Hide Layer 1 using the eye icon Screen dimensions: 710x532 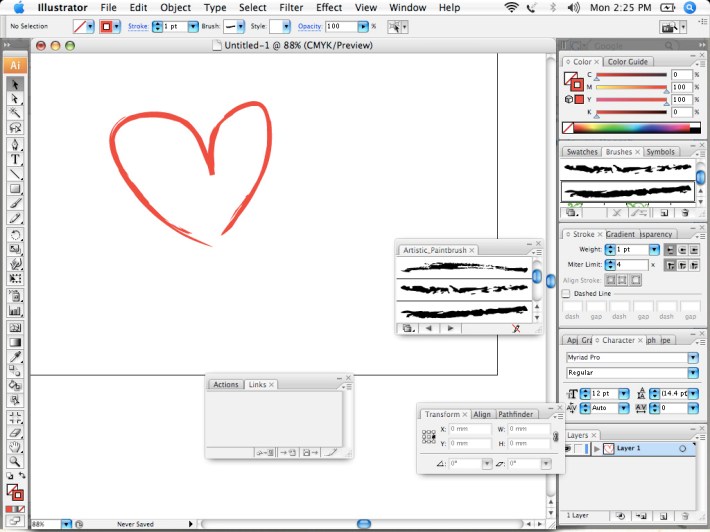(568, 450)
